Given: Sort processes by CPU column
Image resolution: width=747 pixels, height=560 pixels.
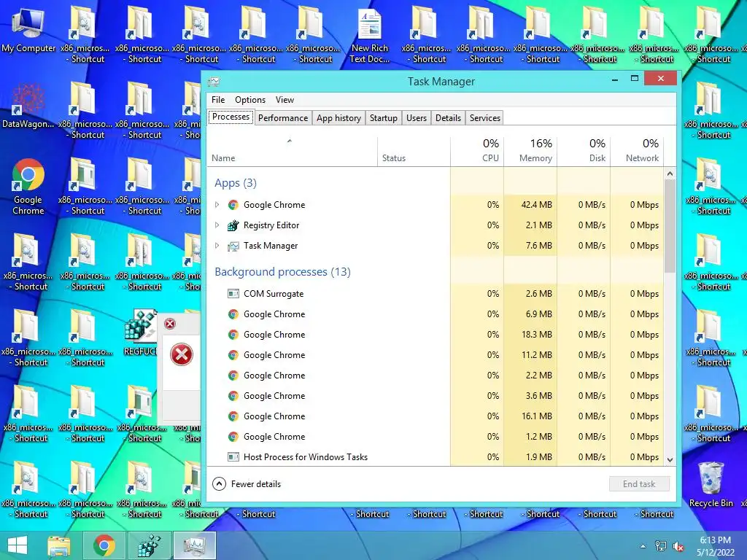Looking at the screenshot, I should tap(477, 152).
